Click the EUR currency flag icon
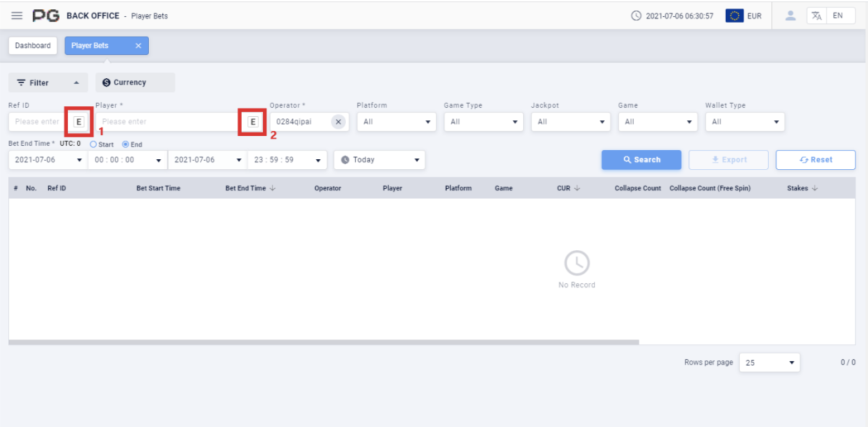The image size is (868, 427). coord(734,16)
